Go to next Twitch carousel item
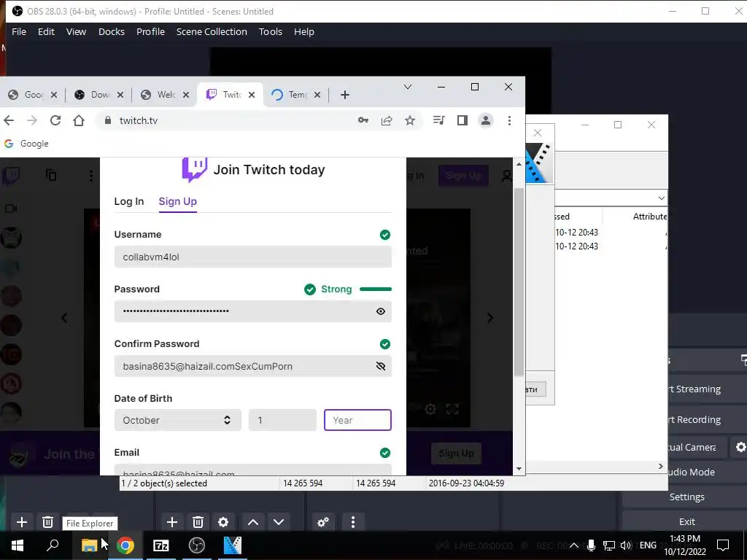The image size is (747, 560). (490, 318)
